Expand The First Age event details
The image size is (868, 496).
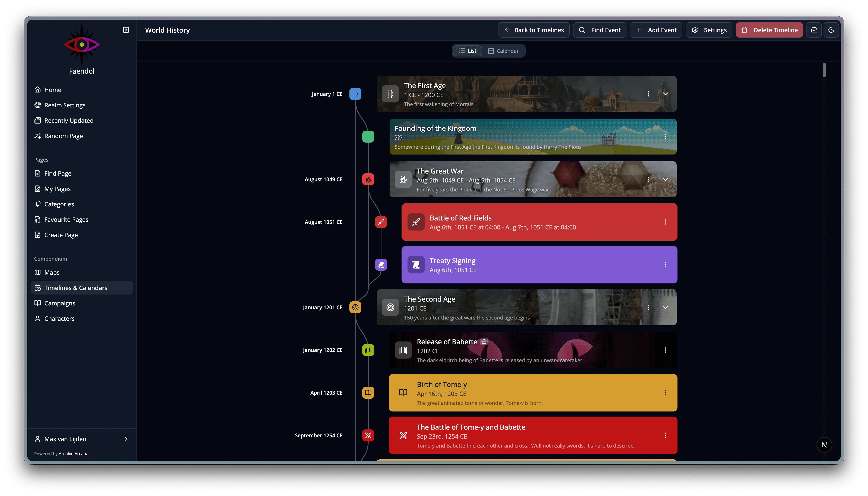pyautogui.click(x=665, y=94)
